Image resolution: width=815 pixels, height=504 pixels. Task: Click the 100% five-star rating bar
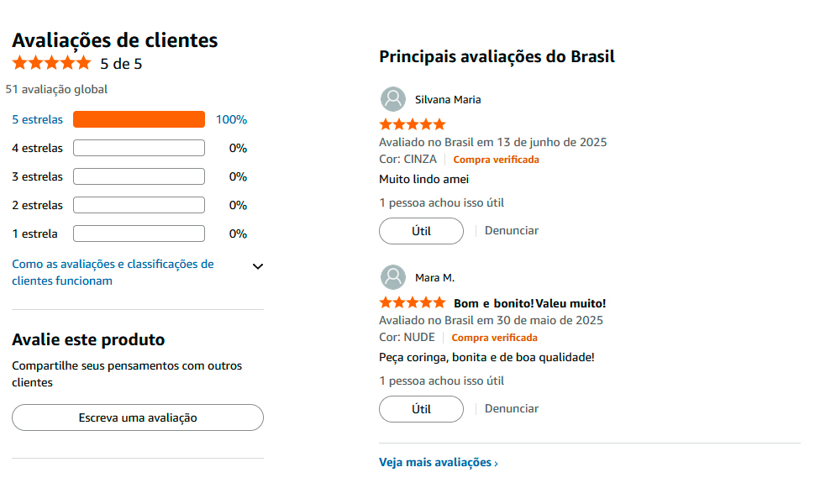(x=139, y=119)
